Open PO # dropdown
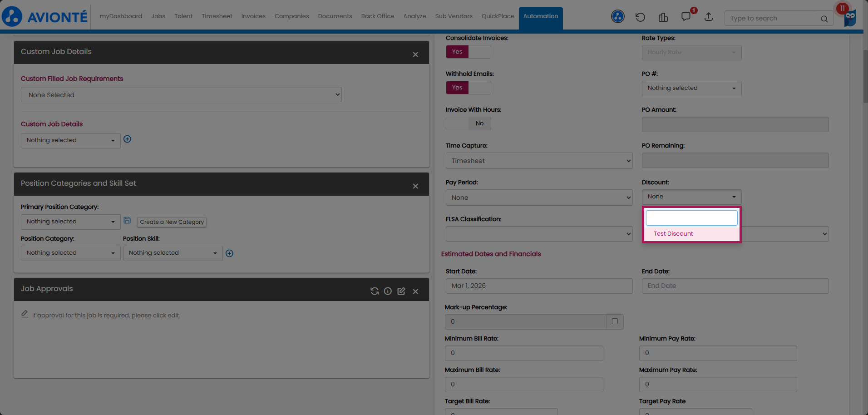 tap(692, 88)
